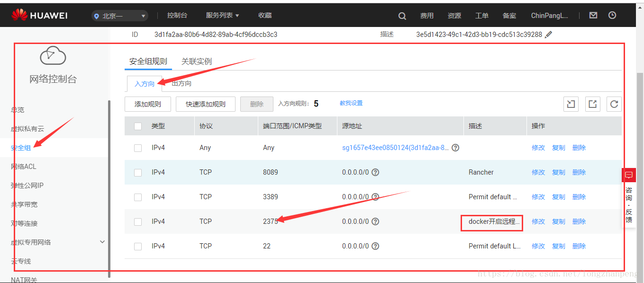Click help icon in port 2375 row
Image resolution: width=644 pixels, height=283 pixels.
[x=375, y=221]
